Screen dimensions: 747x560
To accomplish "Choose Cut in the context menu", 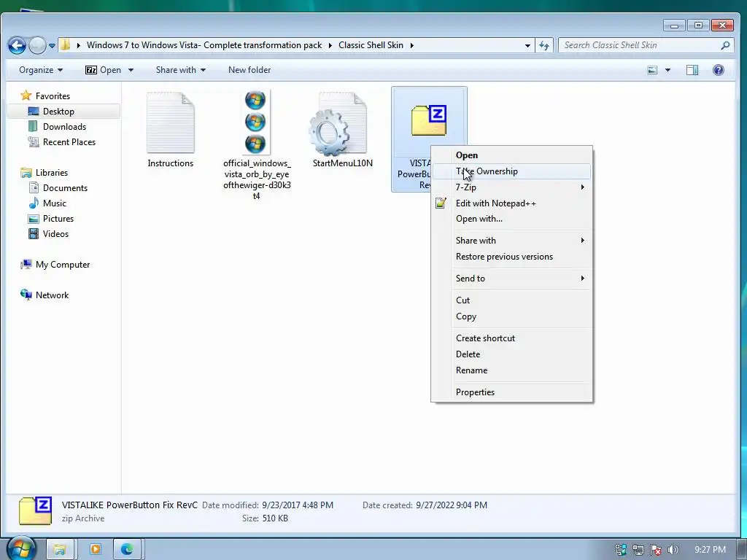I will (x=511, y=300).
